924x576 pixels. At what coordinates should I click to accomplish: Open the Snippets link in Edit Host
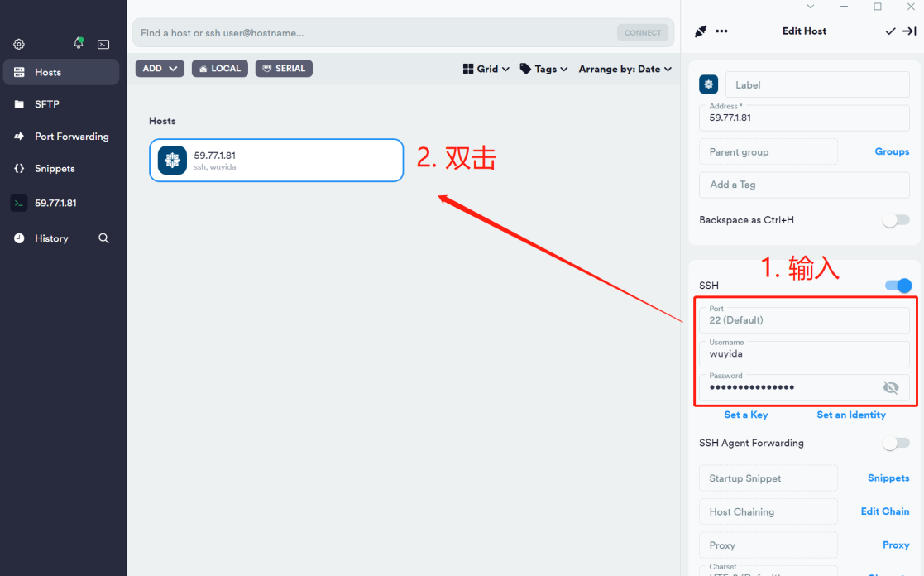pos(888,478)
